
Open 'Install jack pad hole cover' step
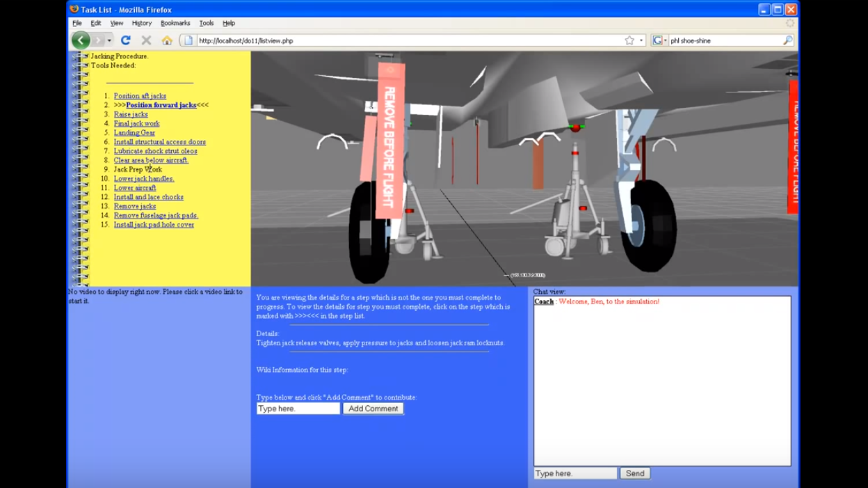154,225
